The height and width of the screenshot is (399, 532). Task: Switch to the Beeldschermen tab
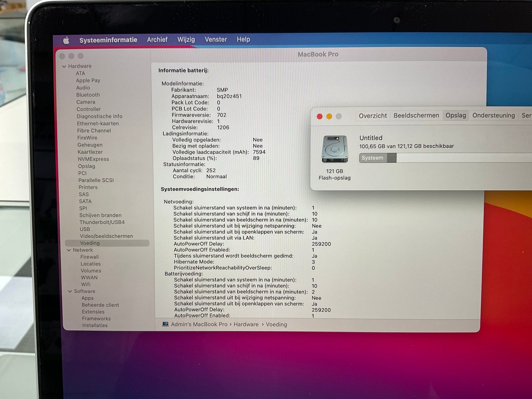416,115
